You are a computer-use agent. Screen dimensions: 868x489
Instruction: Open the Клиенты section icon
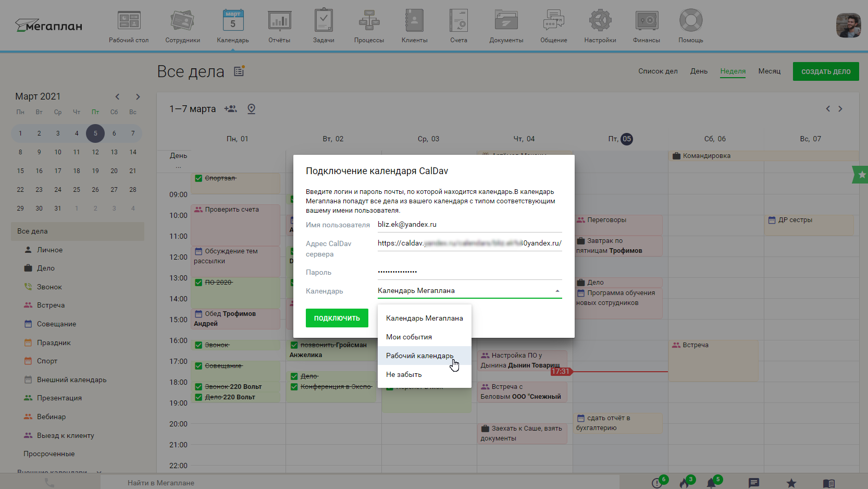click(x=414, y=21)
